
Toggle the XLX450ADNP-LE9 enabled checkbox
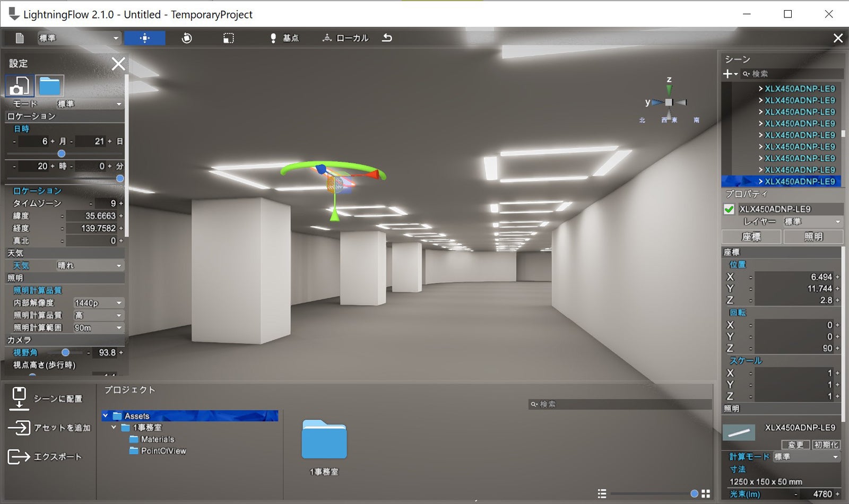click(729, 209)
